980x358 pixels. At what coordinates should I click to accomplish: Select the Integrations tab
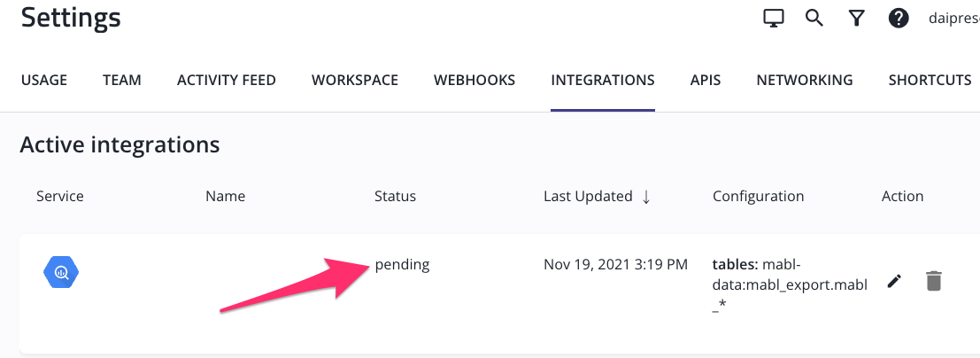(603, 80)
